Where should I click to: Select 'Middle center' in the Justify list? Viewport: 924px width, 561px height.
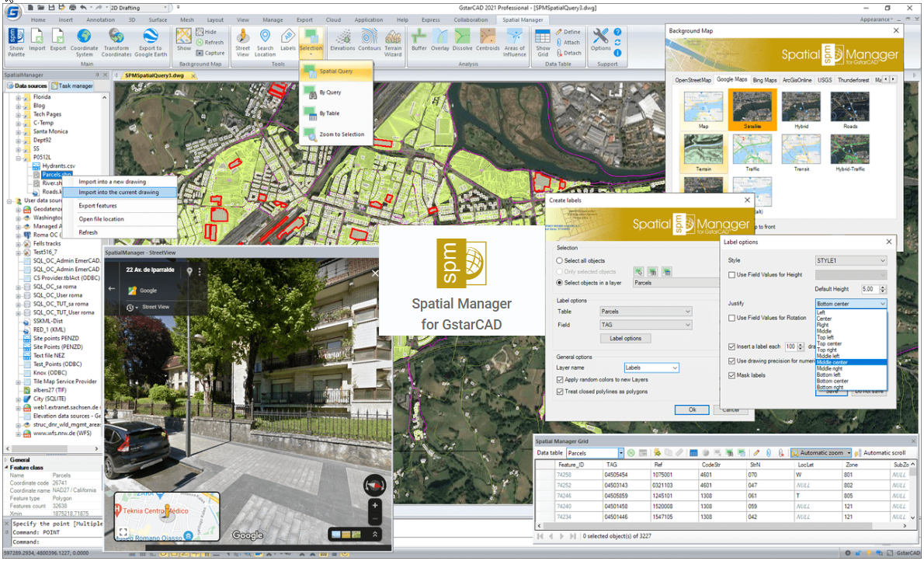[x=832, y=362]
